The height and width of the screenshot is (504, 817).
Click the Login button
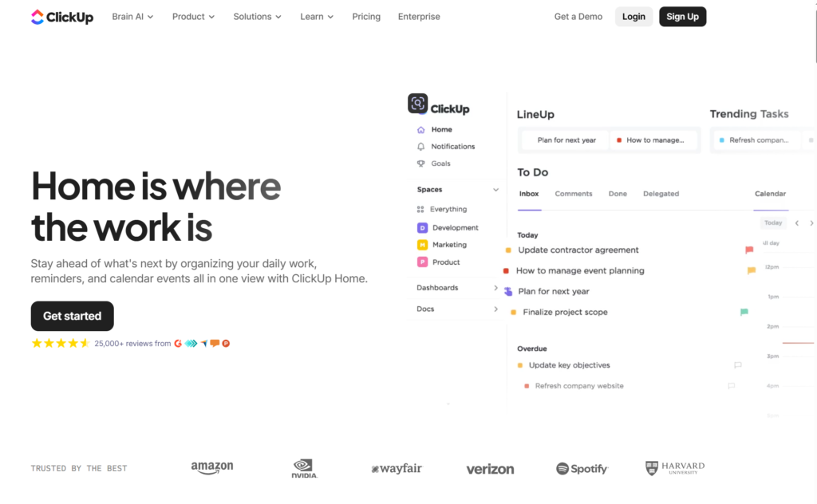pos(633,17)
